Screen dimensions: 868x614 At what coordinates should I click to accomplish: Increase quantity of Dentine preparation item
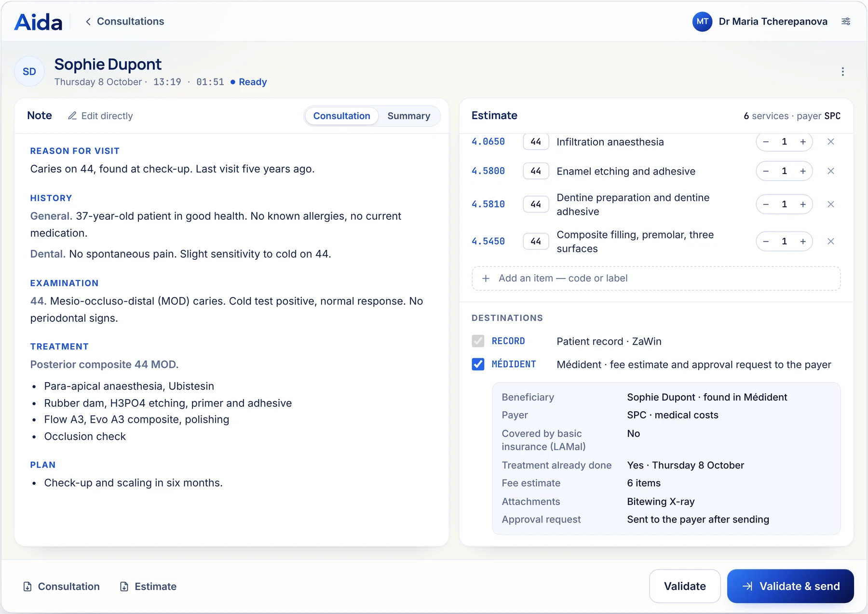(x=803, y=204)
